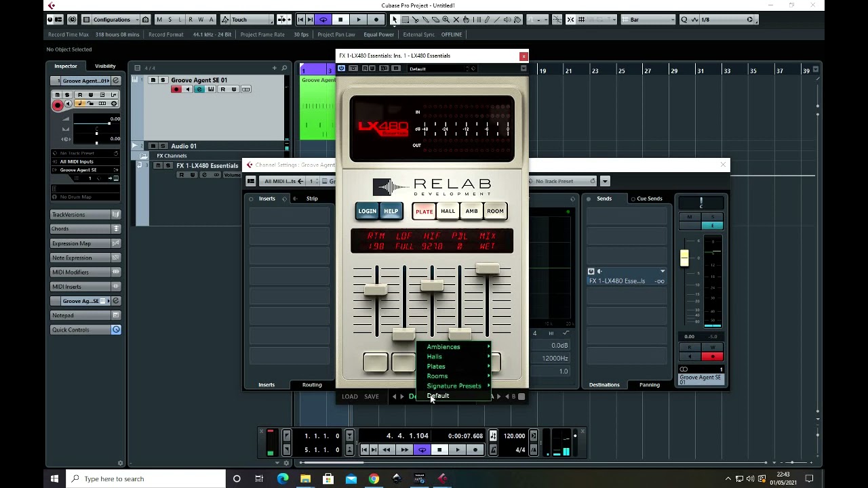The height and width of the screenshot is (488, 868).
Task: Select the HALL reverb algorithm
Action: coord(448,211)
